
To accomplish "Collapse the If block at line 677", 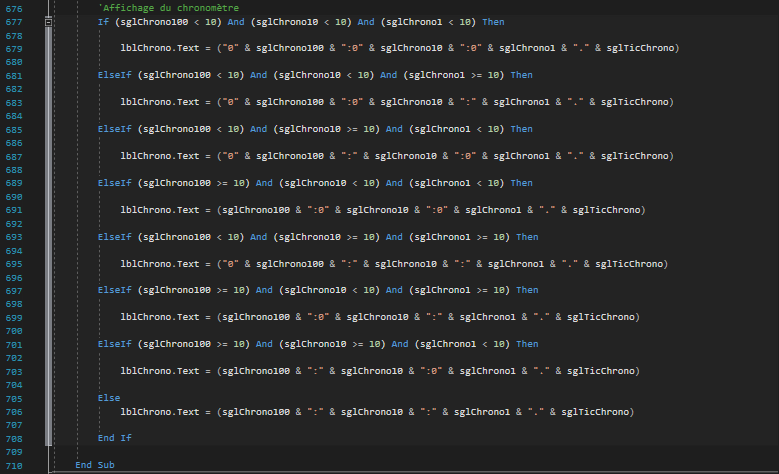I will [48, 22].
